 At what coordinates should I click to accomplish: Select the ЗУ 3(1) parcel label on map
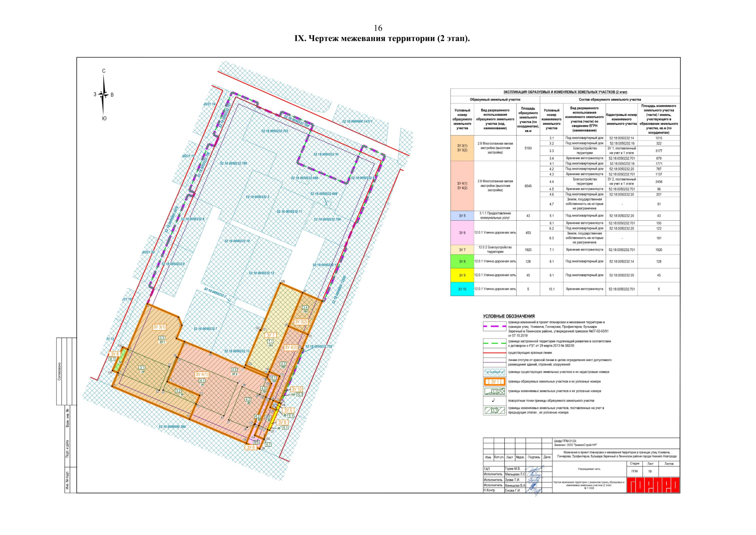tap(159, 327)
